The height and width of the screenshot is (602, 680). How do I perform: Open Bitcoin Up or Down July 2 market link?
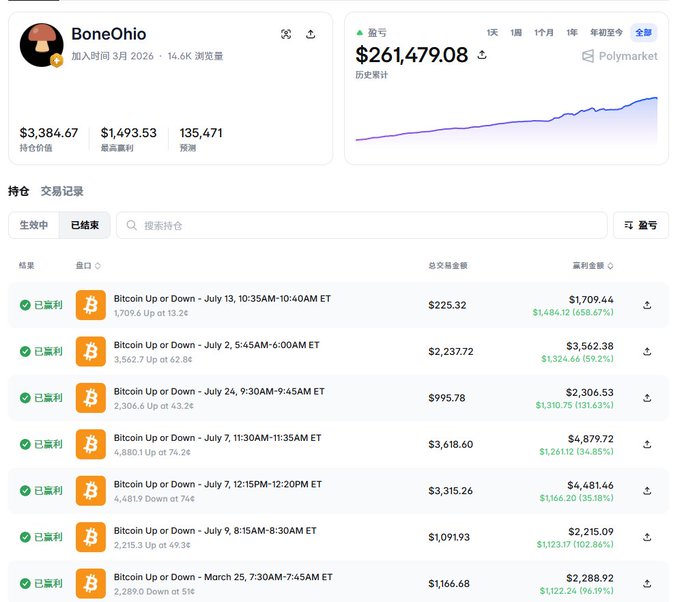(x=216, y=345)
